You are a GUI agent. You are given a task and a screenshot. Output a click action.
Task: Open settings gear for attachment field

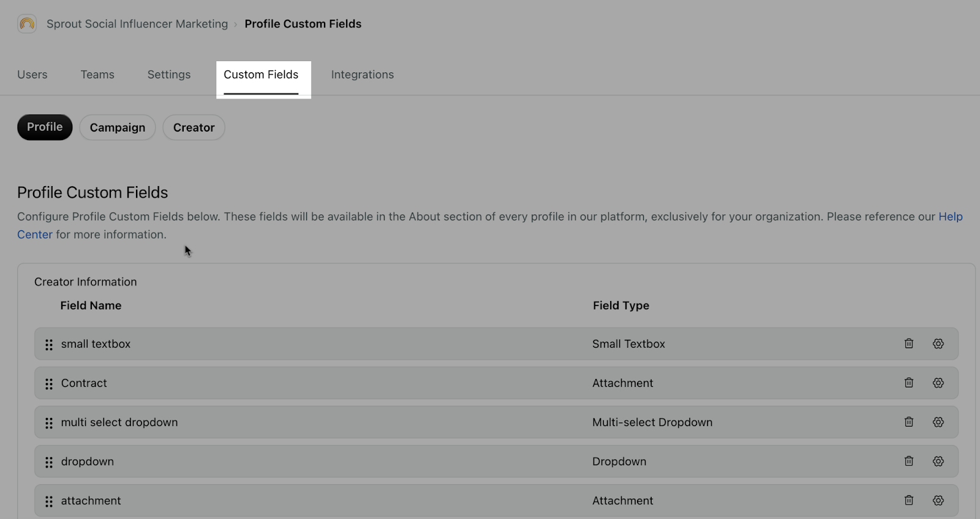point(938,500)
